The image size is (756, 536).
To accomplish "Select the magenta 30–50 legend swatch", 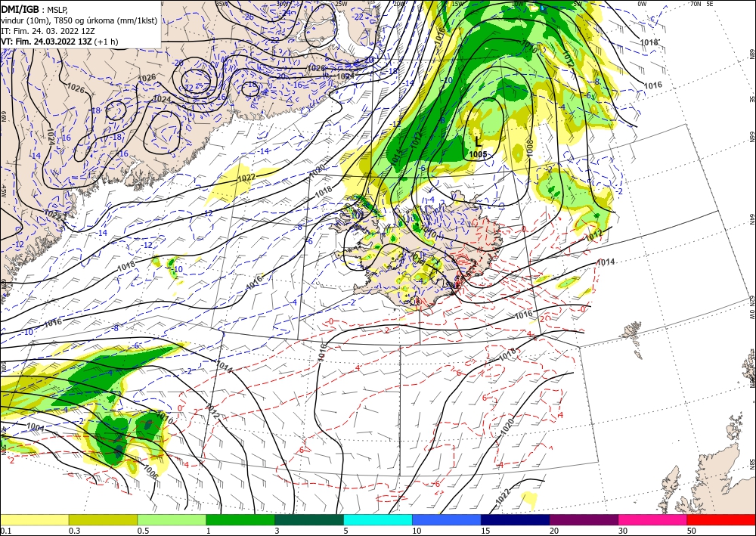I will [653, 519].
